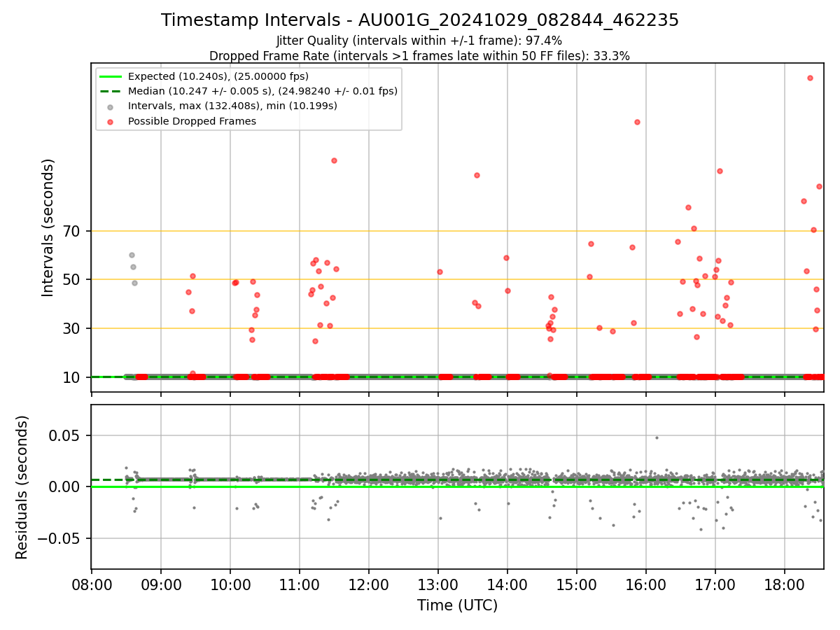Click the solid green line sample in the legend
Image resolution: width=840 pixels, height=630 pixels.
click(111, 76)
